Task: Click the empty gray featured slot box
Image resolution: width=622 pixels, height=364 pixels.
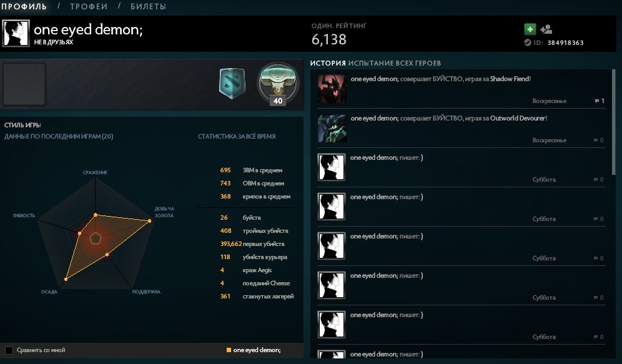Action: (24, 84)
